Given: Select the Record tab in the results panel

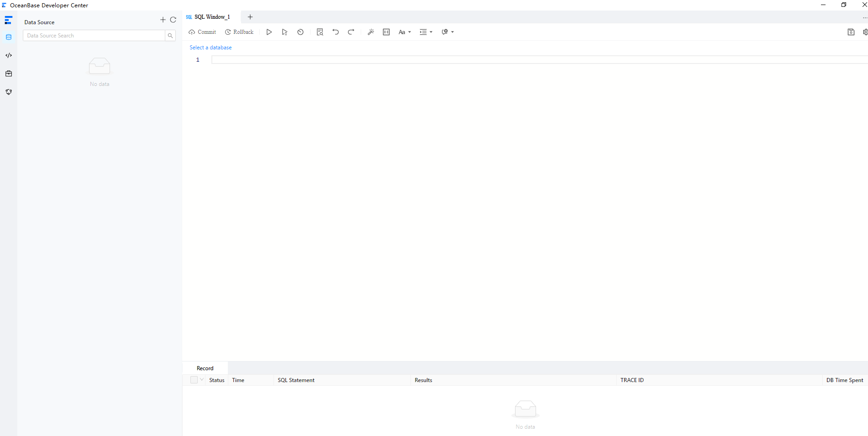Looking at the screenshot, I should 205,368.
